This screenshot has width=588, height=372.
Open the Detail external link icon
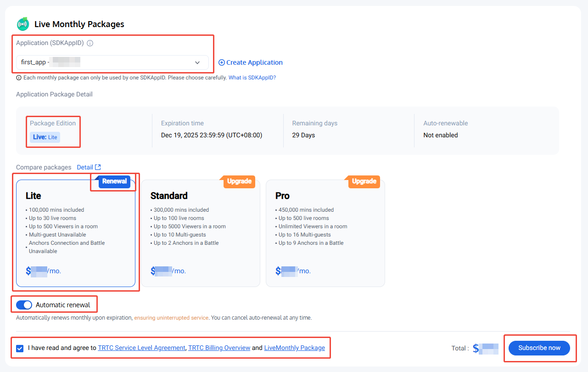click(x=98, y=167)
